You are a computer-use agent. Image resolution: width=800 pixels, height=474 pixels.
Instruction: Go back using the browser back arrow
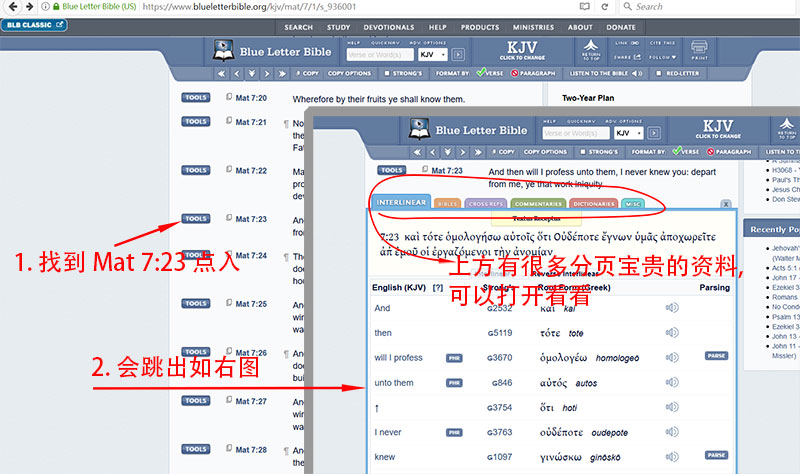coord(13,7)
